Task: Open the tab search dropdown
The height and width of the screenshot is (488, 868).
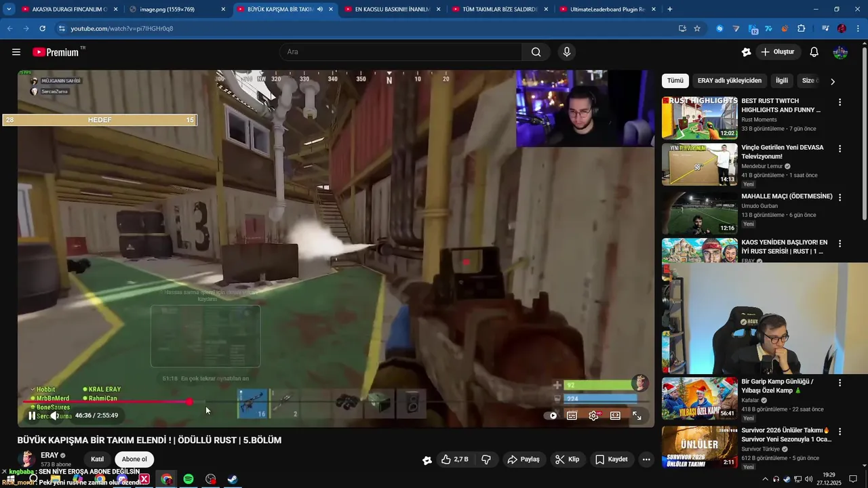Action: (9, 9)
